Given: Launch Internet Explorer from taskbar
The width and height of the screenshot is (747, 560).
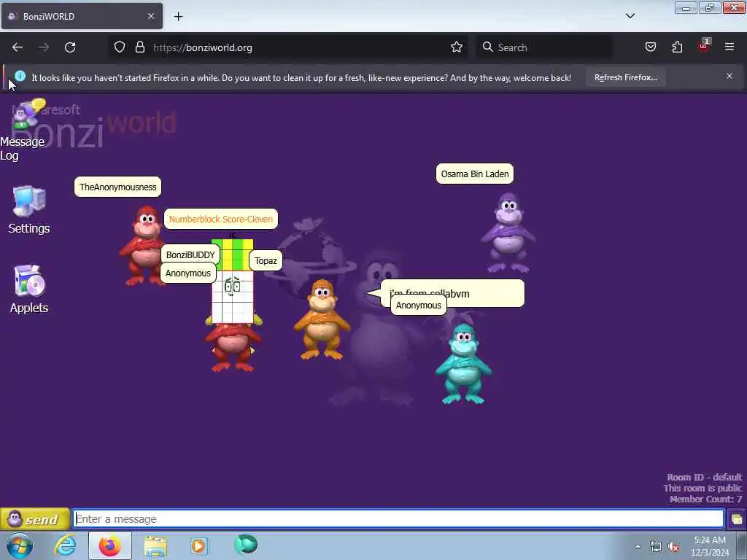Looking at the screenshot, I should (65, 545).
